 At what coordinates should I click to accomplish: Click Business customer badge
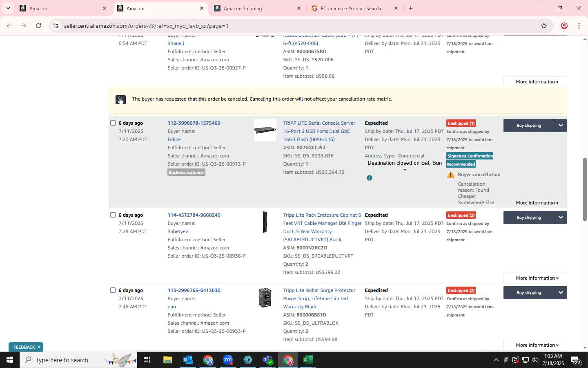[186, 173]
